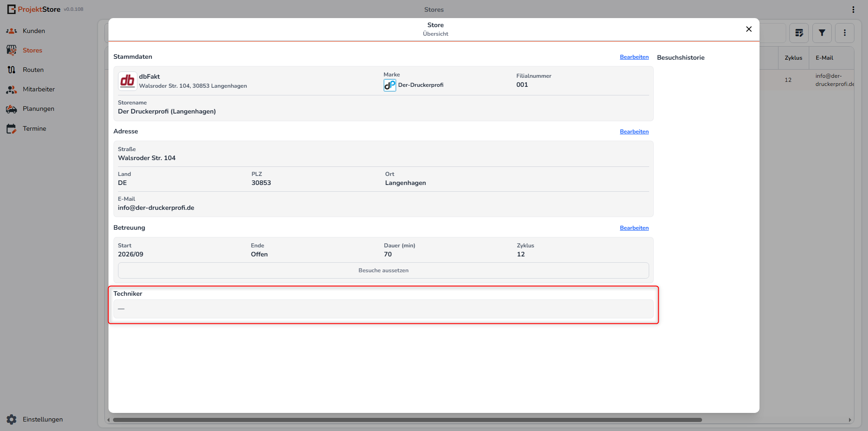
Task: Click the Land value DE
Action: pyautogui.click(x=123, y=183)
